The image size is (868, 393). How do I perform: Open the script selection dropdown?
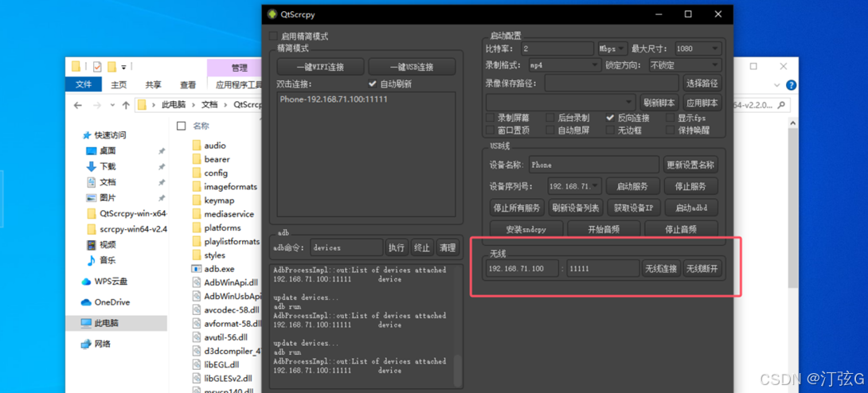[x=561, y=103]
